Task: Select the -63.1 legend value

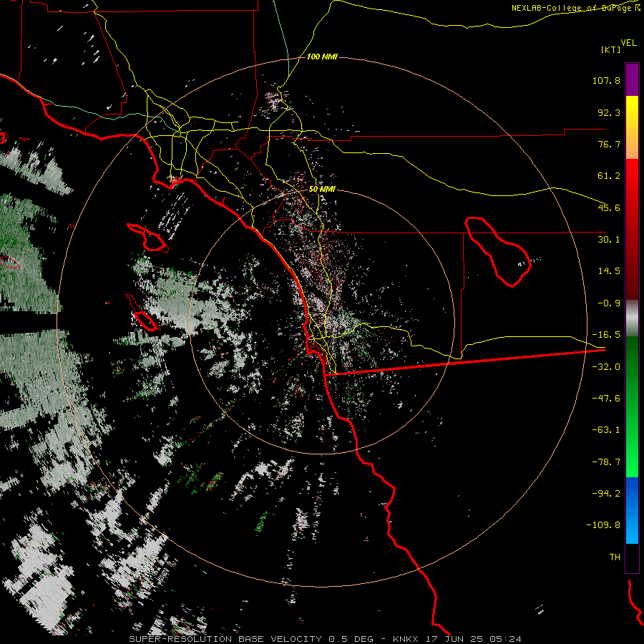Action: coord(606,430)
